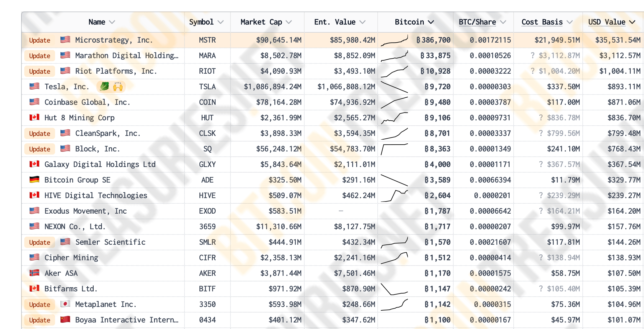
Task: Open Galaxy Digital Holdings Ltd row
Action: 100,165
